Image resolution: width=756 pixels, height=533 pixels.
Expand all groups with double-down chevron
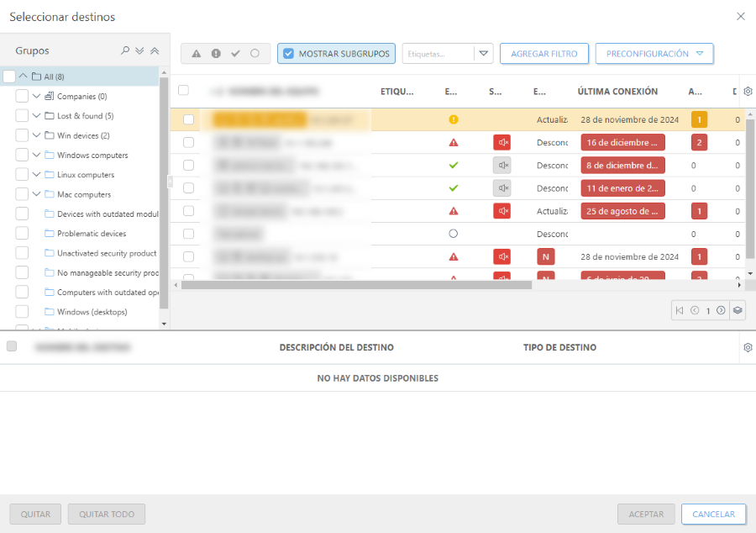[x=139, y=51]
